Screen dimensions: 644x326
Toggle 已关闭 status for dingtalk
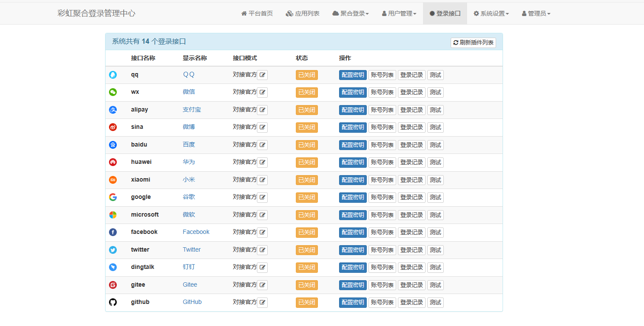(x=307, y=268)
